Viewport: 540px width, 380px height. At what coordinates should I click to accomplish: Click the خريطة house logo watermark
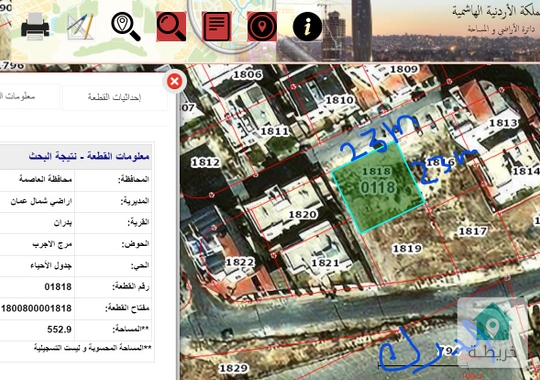[x=493, y=333]
